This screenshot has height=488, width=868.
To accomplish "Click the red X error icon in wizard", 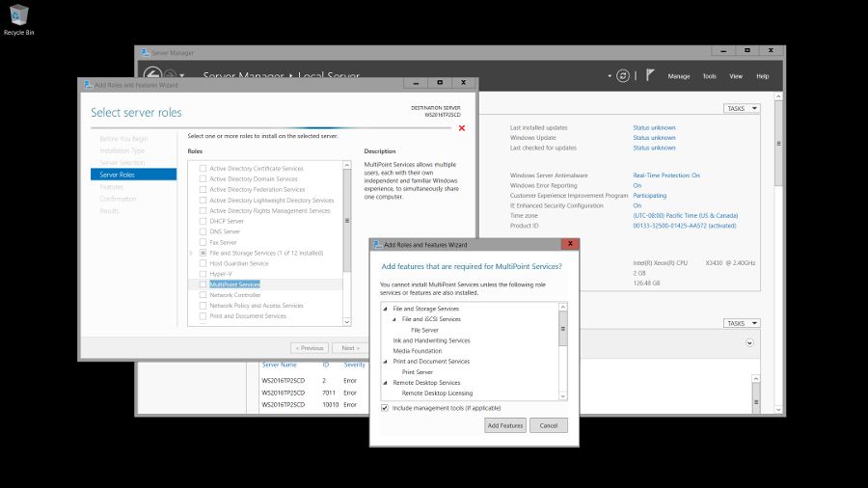I will point(462,128).
